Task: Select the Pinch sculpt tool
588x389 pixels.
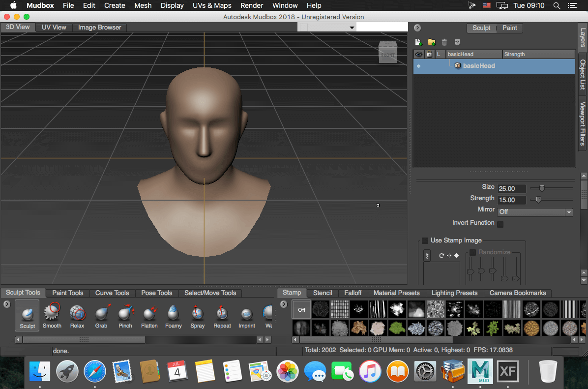Action: click(x=125, y=315)
